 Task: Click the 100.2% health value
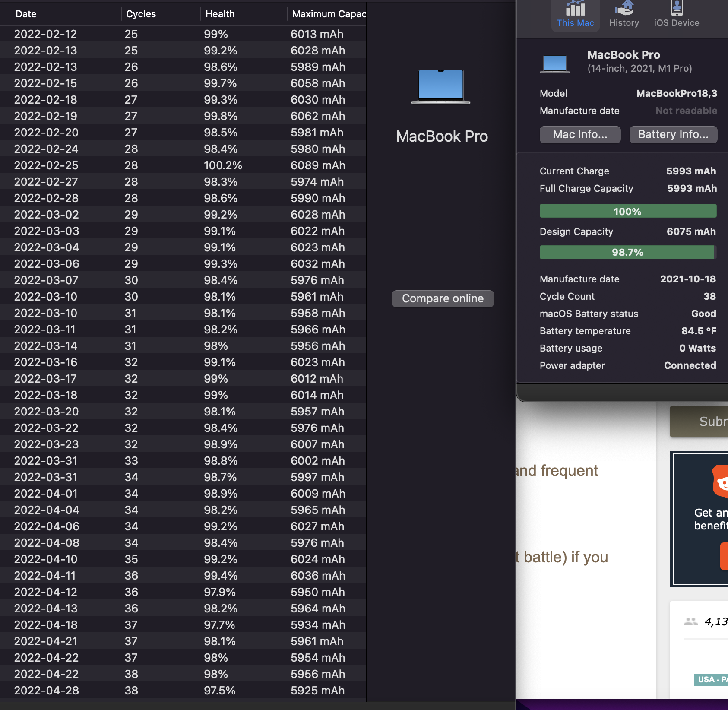pos(223,165)
